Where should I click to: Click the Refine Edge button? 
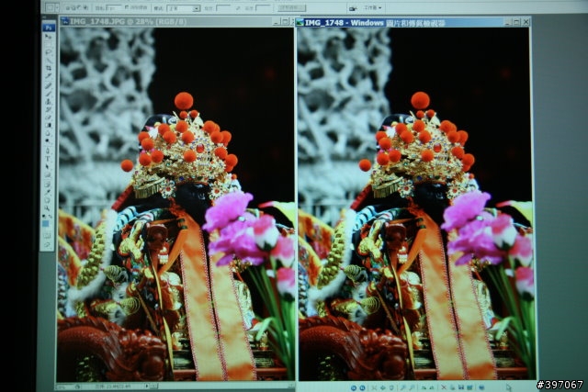[291, 8]
